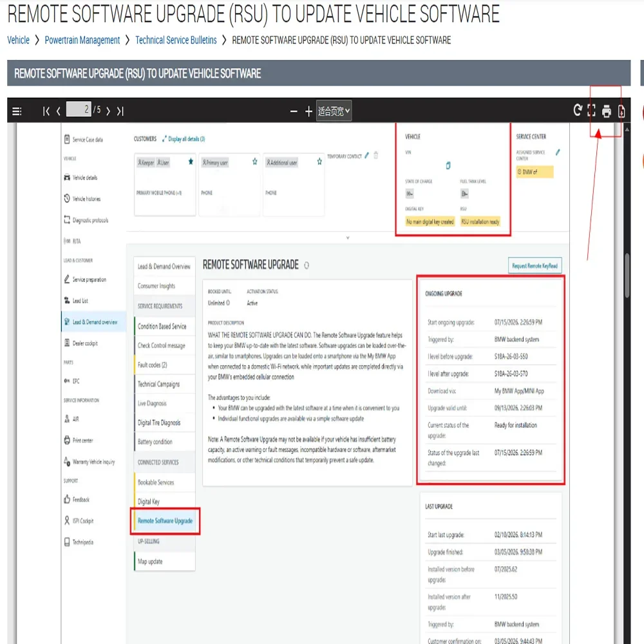The height and width of the screenshot is (644, 644).
Task: Select the Condition Based Service tab
Action: [x=164, y=326]
